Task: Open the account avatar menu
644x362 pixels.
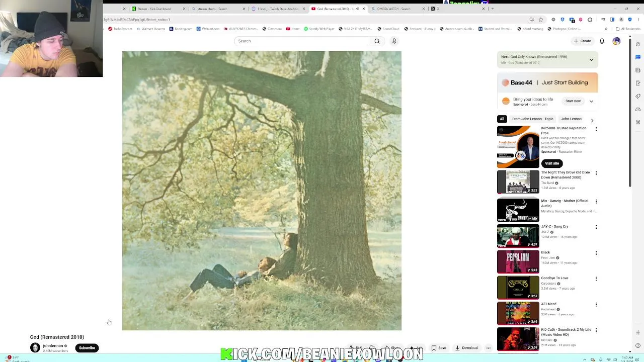Action: [616, 41]
